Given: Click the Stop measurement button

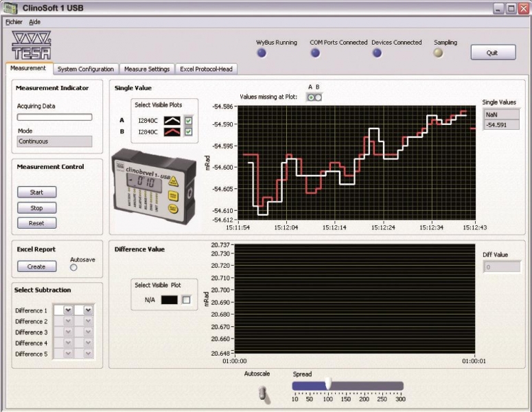Looking at the screenshot, I should [x=36, y=207].
